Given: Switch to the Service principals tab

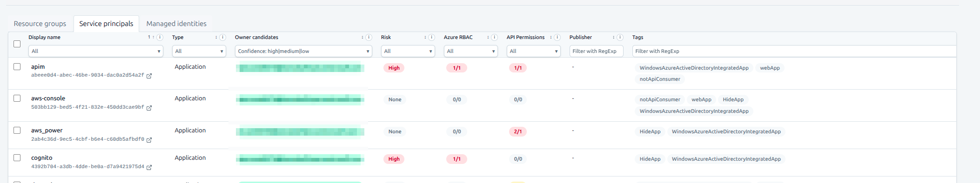Looking at the screenshot, I should point(106,24).
